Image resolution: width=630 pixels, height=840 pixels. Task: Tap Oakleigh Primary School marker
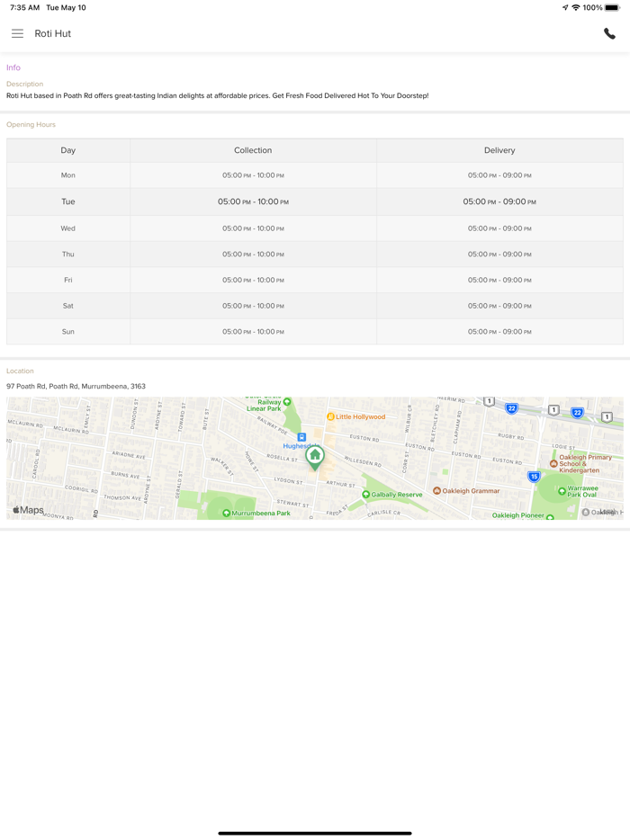click(x=553, y=463)
